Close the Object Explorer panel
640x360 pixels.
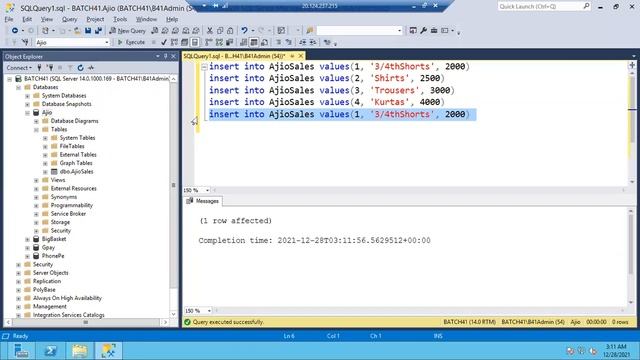click(173, 56)
